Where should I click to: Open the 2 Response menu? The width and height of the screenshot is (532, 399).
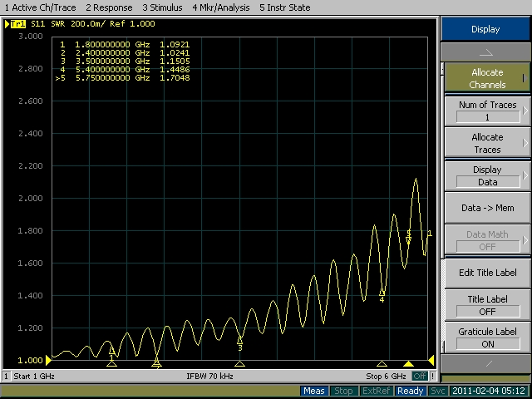(109, 7)
